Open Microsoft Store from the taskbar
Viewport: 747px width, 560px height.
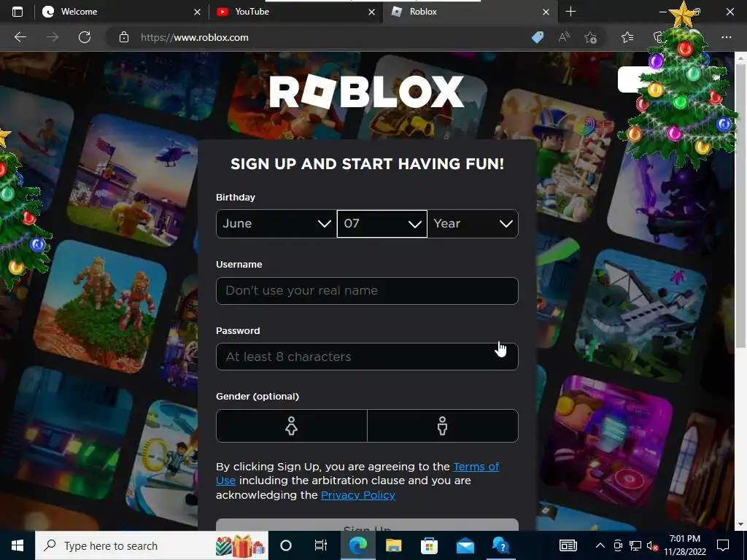click(429, 545)
